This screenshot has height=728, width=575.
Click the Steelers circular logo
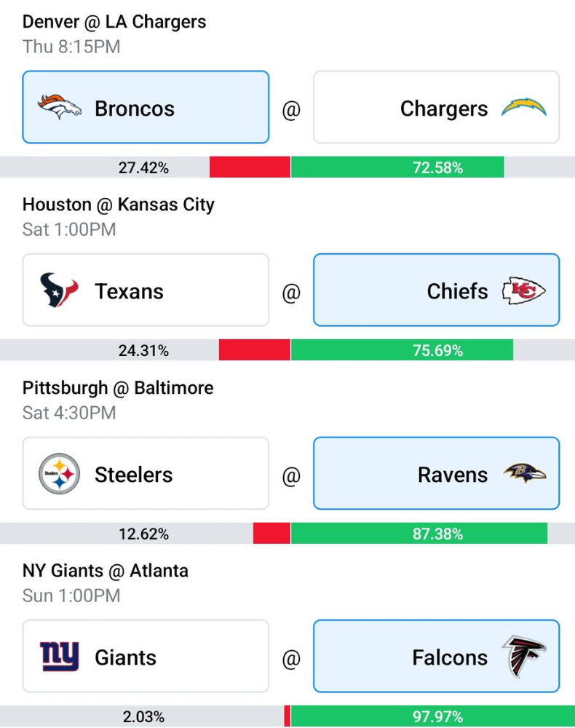60,474
